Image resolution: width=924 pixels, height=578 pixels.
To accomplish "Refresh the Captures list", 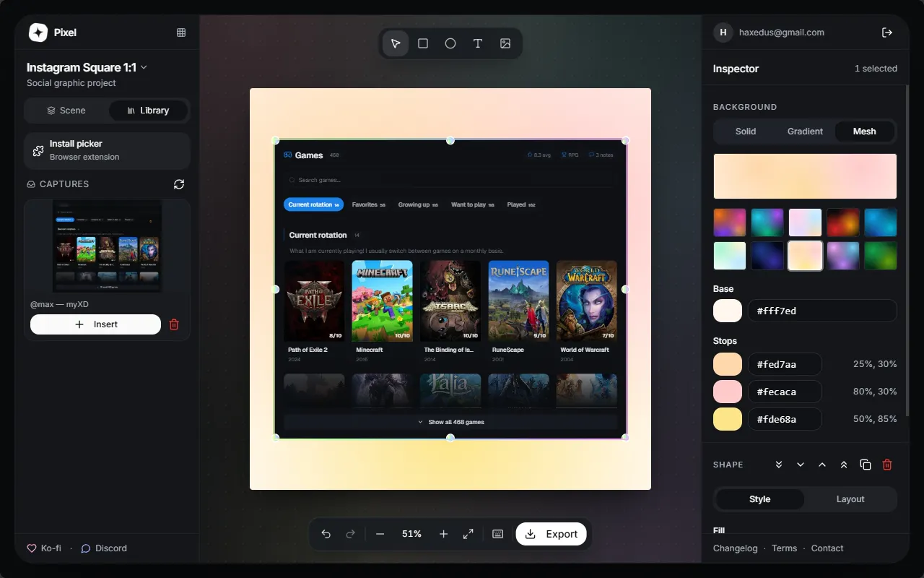I will [179, 184].
